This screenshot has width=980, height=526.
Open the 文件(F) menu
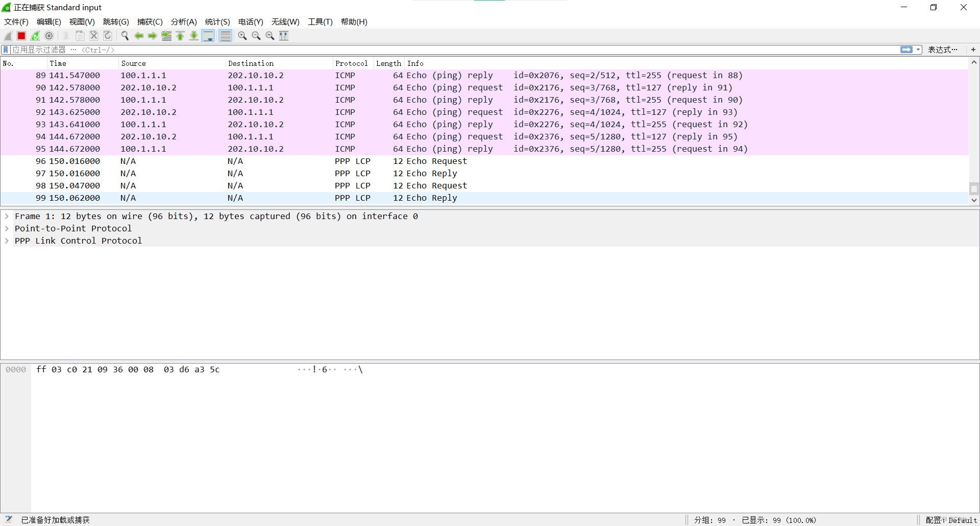click(16, 22)
